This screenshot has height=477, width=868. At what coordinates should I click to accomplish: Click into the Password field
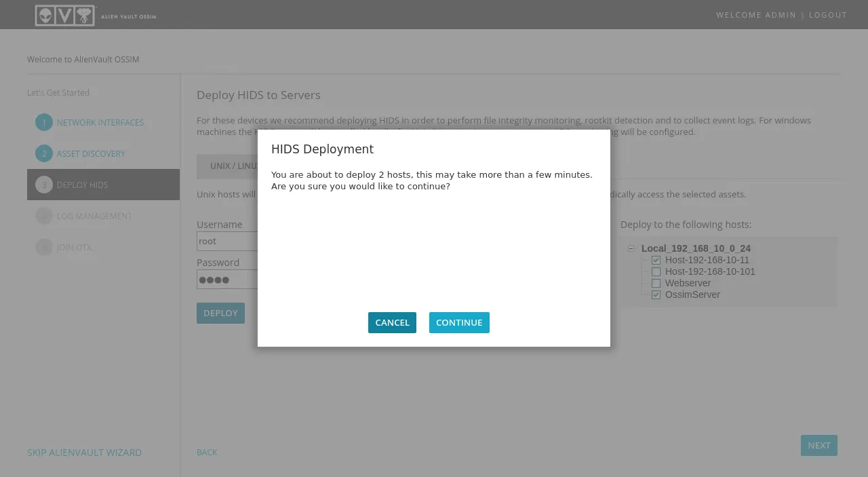coord(226,280)
